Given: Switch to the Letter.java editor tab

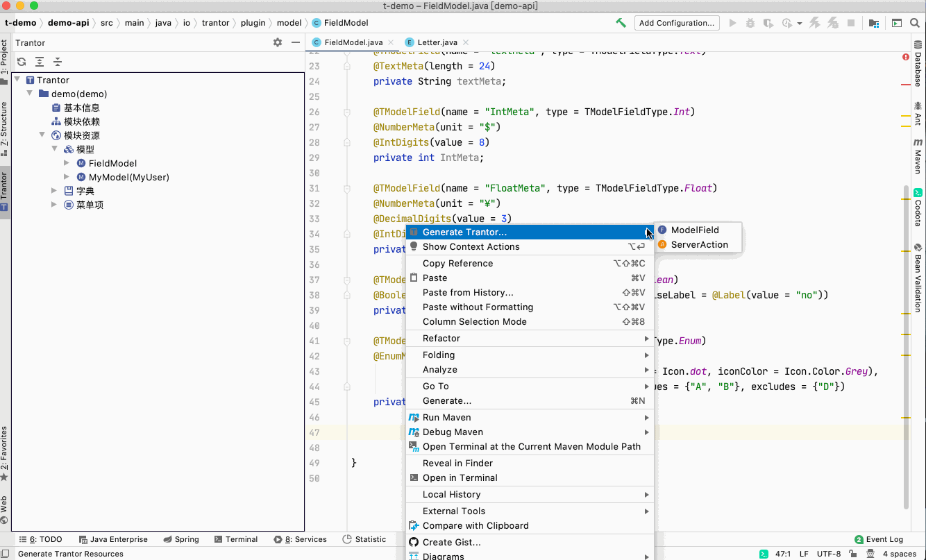Looking at the screenshot, I should [x=437, y=42].
